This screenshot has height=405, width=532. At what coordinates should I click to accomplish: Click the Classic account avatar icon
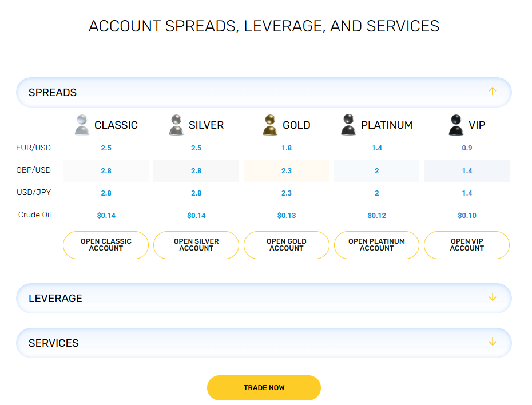(x=82, y=125)
